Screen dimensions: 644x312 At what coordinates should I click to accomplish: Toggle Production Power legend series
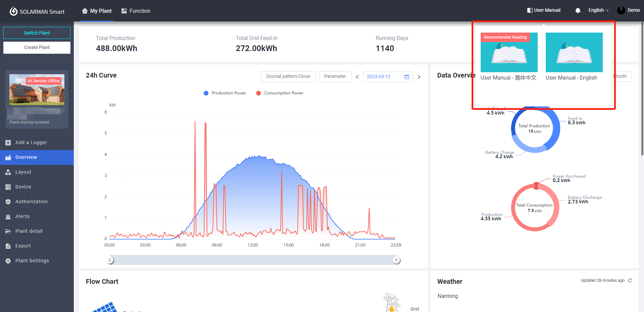(225, 93)
